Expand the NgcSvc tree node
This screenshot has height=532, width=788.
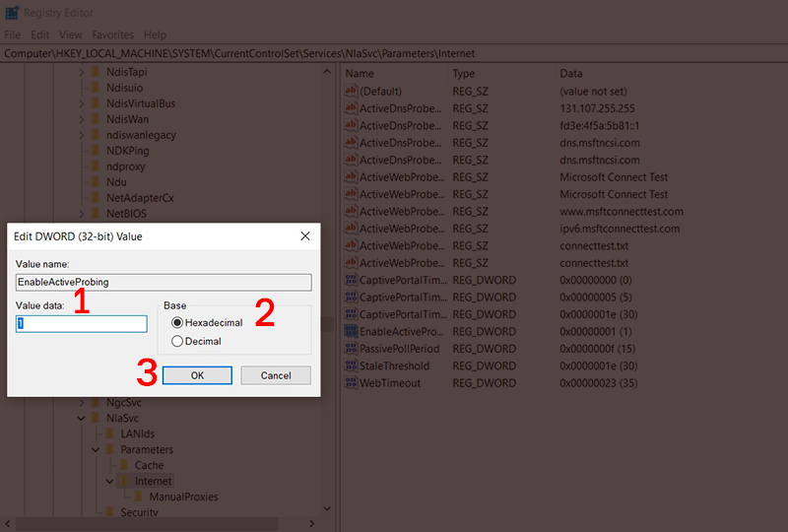click(82, 402)
